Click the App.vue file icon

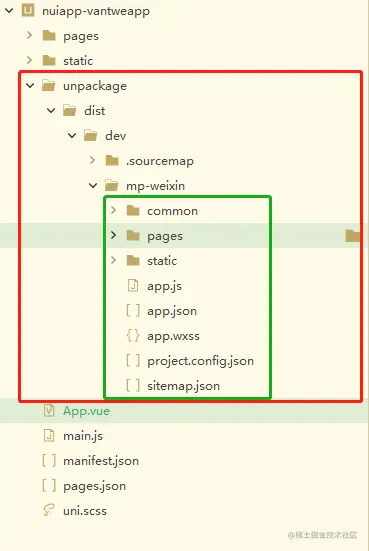[x=49, y=410]
